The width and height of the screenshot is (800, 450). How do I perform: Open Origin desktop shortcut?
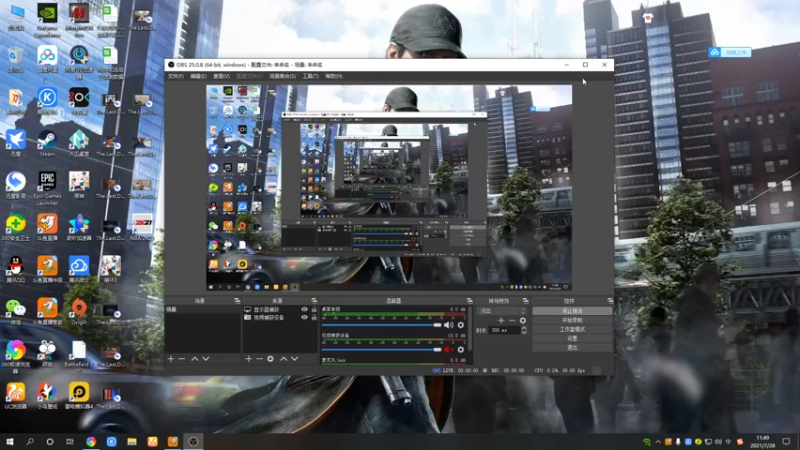point(79,312)
